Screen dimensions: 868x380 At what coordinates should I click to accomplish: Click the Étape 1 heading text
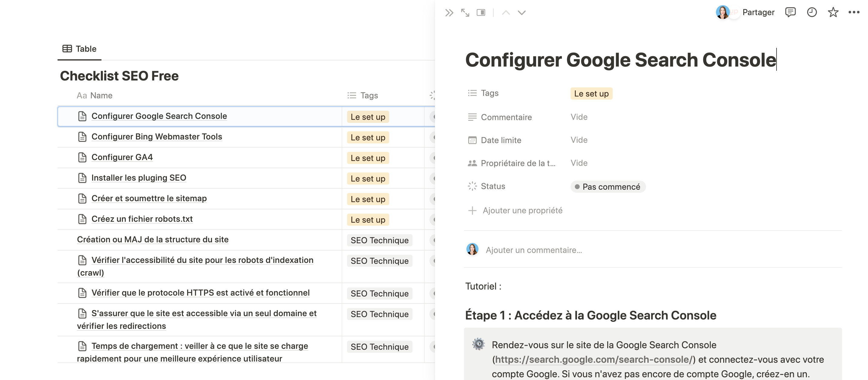(x=591, y=315)
